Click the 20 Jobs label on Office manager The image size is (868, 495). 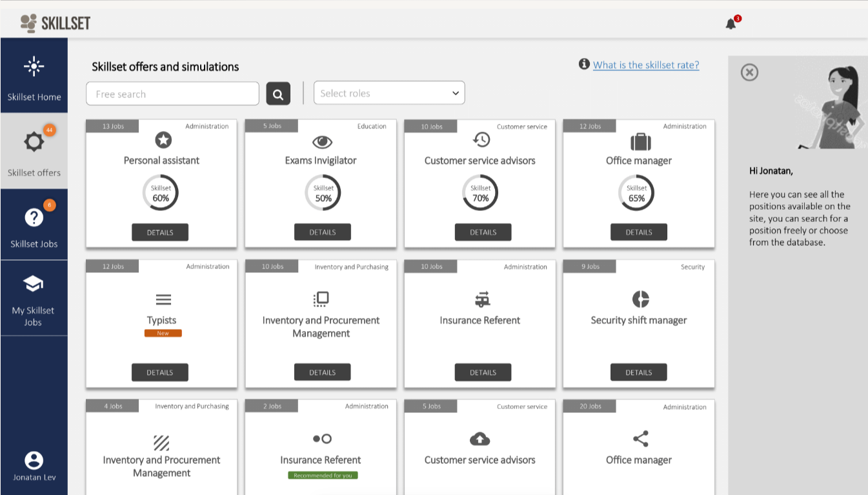[x=590, y=406]
